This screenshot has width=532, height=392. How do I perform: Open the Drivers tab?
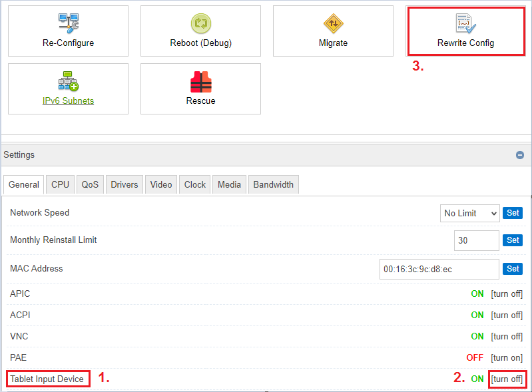point(125,184)
